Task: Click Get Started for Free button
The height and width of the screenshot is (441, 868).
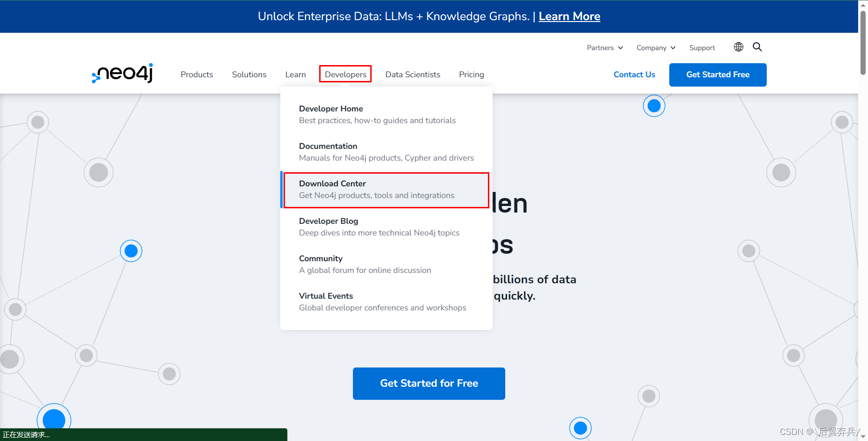Action: point(429,383)
